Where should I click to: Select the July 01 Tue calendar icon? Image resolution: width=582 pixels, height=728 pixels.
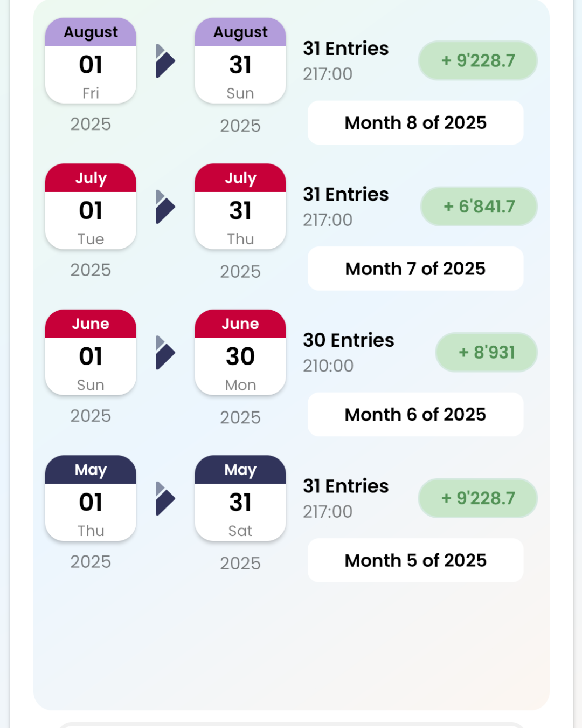click(91, 207)
